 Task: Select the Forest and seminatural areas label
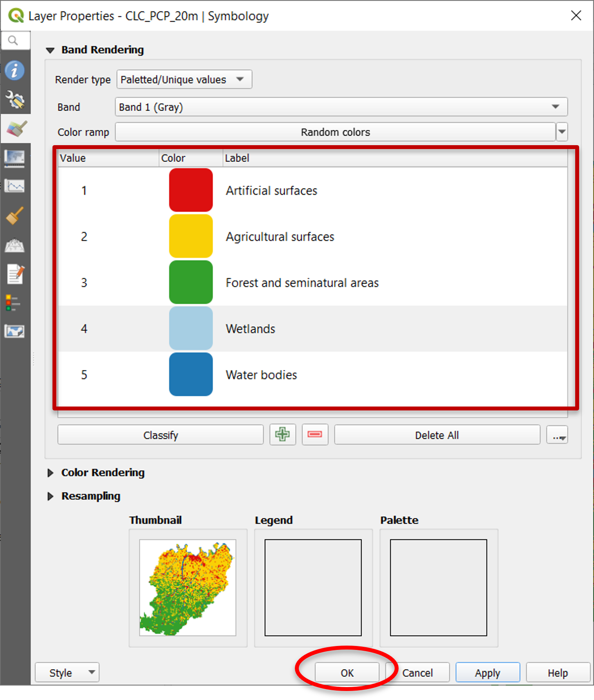[x=302, y=283]
